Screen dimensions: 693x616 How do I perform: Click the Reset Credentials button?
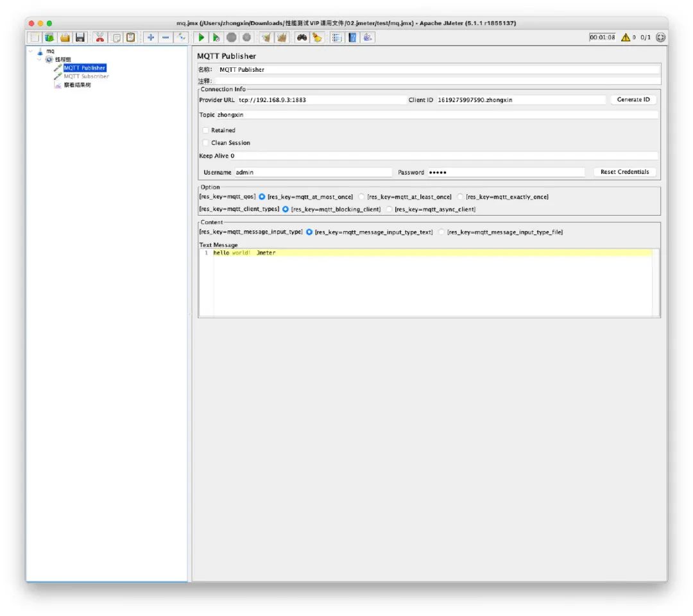(x=624, y=172)
